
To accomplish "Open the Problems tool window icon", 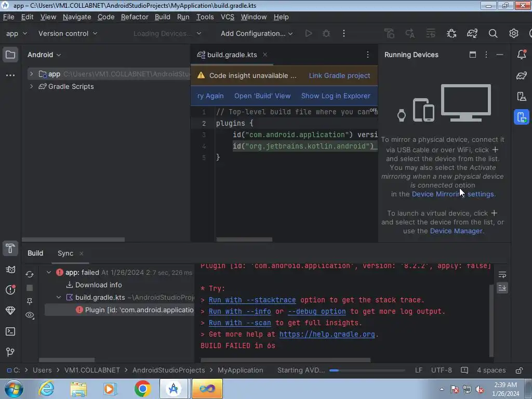I will coord(10,290).
